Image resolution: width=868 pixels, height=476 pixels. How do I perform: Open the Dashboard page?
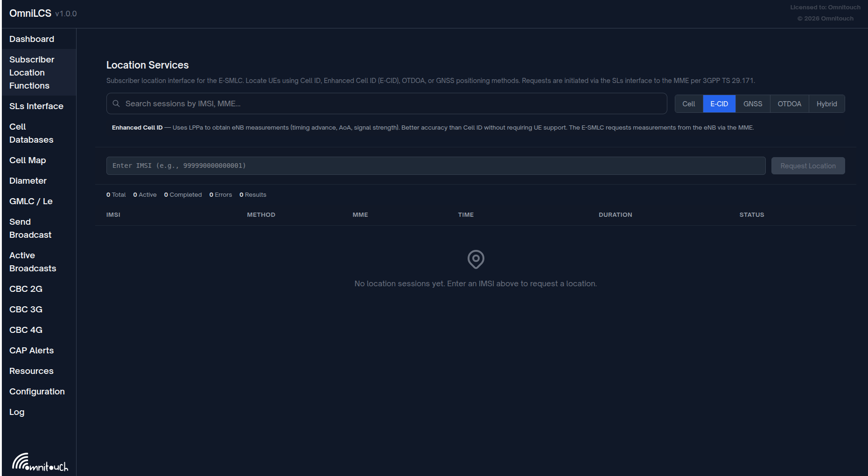tap(32, 39)
